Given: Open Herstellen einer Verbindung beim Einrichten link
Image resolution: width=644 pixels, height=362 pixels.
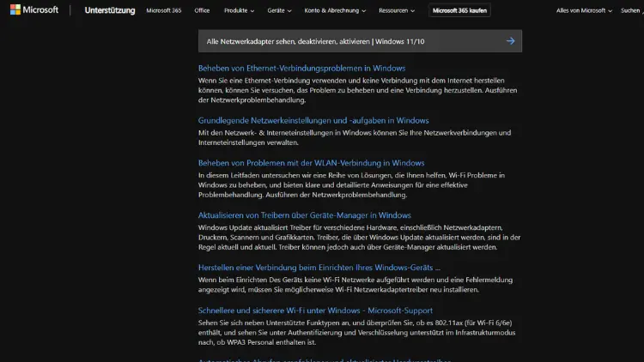Looking at the screenshot, I should coord(319,268).
